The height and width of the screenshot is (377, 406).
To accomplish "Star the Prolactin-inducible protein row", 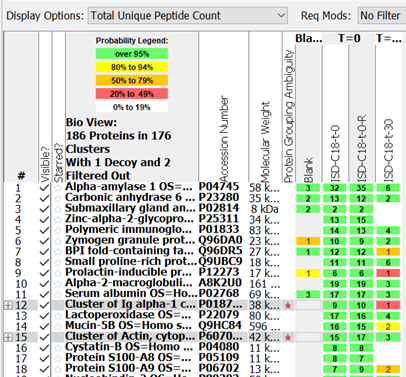I will pos(58,273).
